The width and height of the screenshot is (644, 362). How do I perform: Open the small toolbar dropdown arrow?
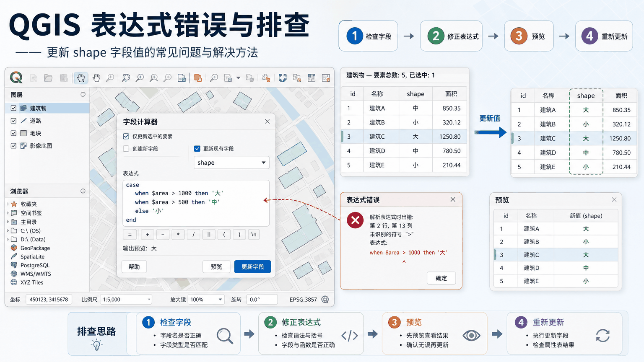coord(238,78)
